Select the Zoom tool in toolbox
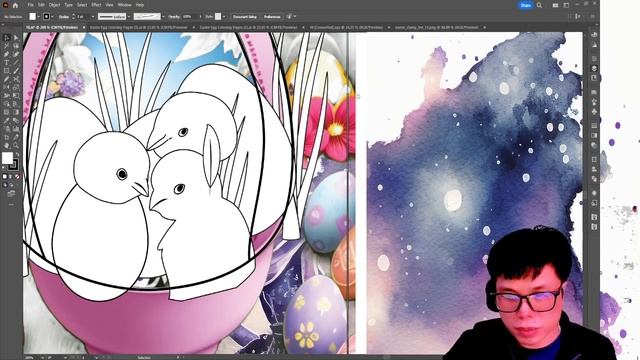The height and width of the screenshot is (360, 640). click(x=16, y=145)
